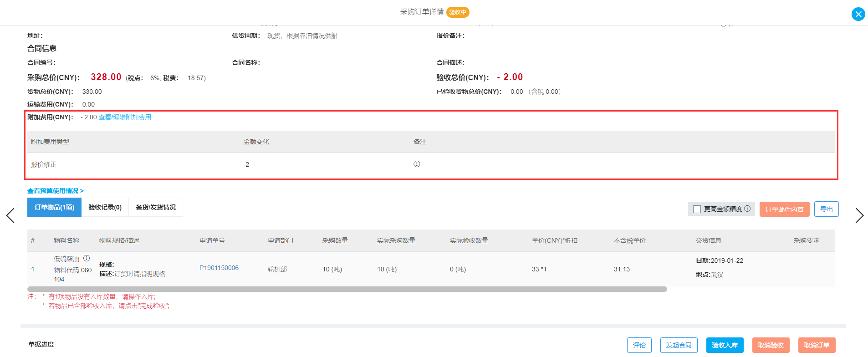Go to previous order with left arrow
This screenshot has height=357, width=868.
(10, 215)
